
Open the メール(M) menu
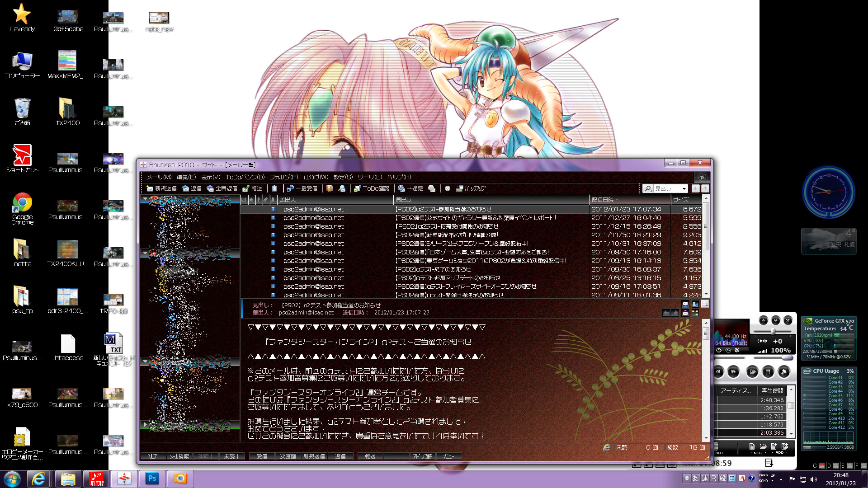pyautogui.click(x=159, y=177)
